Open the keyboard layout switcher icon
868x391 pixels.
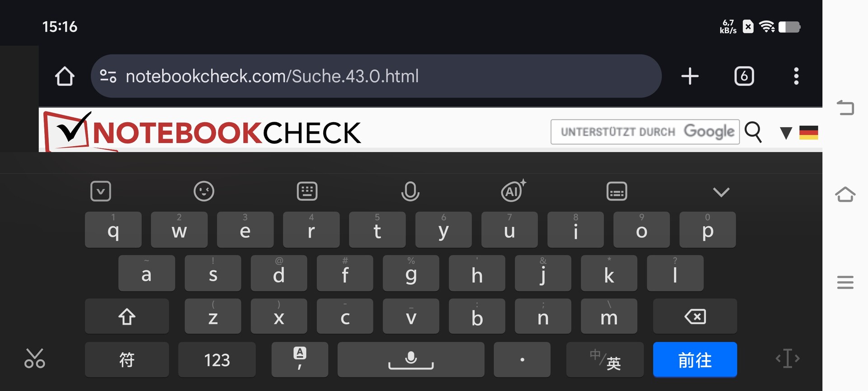point(307,191)
